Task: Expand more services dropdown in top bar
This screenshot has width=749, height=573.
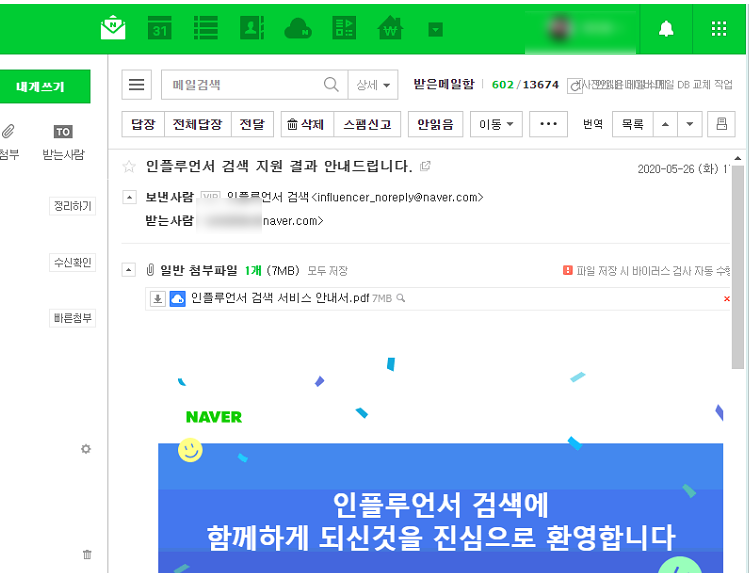Action: 435,30
